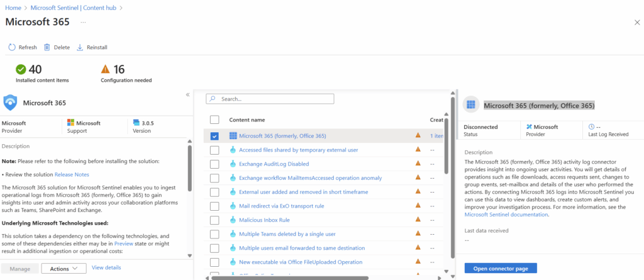Click warning icon on Microsoft 365 (formerly, Office 365) row
Viewport: 644px width, 280px height.
tap(418, 135)
